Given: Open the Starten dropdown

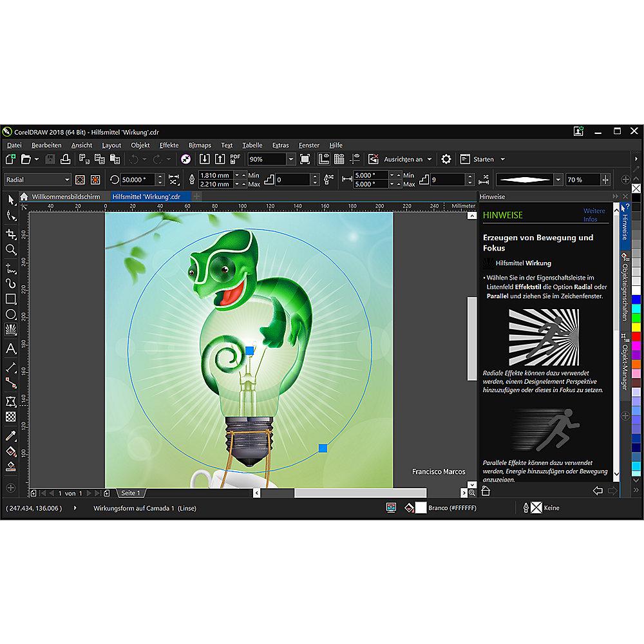Looking at the screenshot, I should tap(503, 159).
